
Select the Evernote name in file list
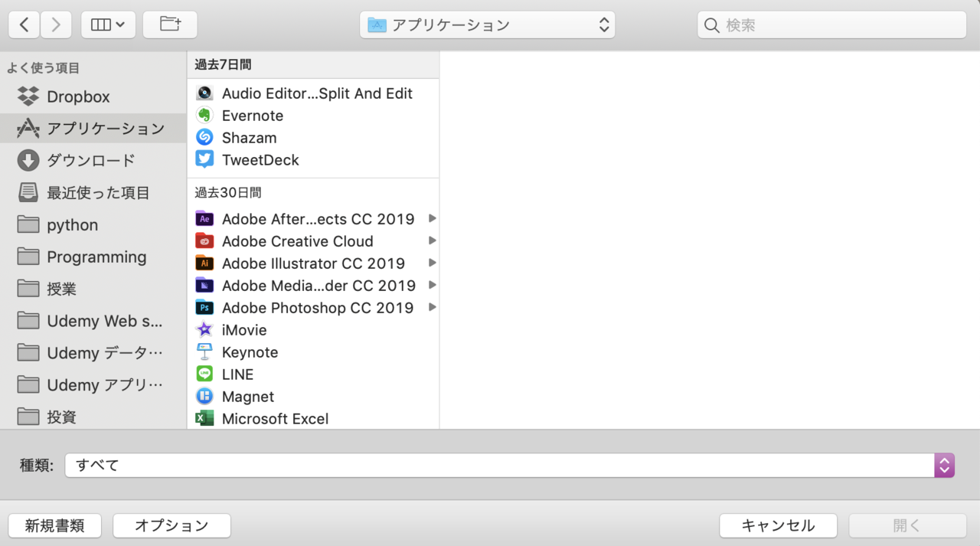[253, 116]
